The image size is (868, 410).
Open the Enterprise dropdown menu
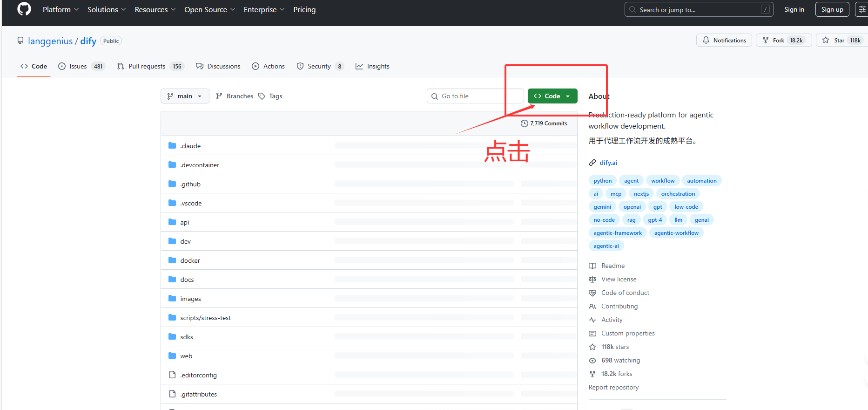coord(264,9)
